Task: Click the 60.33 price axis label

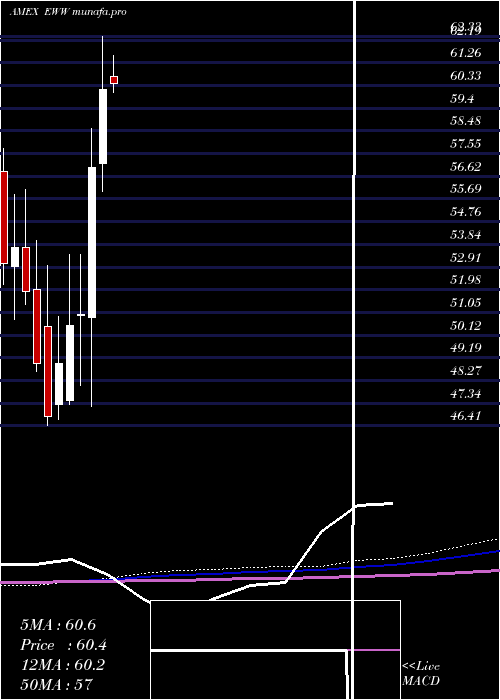Action: (x=466, y=76)
